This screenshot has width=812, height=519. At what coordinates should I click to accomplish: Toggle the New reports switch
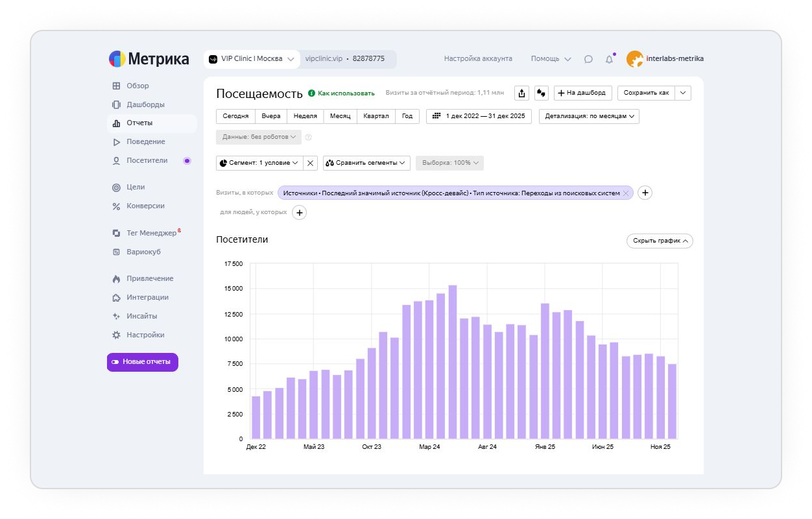point(142,362)
